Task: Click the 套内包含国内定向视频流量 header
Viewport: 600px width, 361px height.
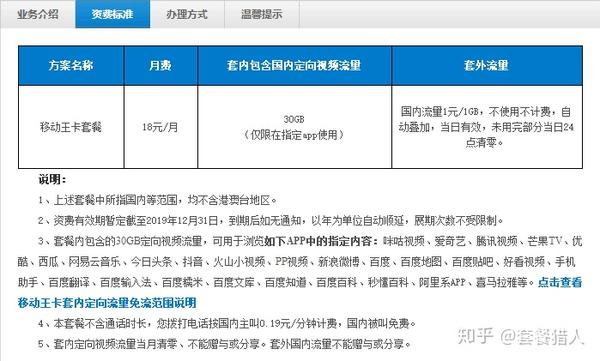Action: (x=294, y=65)
